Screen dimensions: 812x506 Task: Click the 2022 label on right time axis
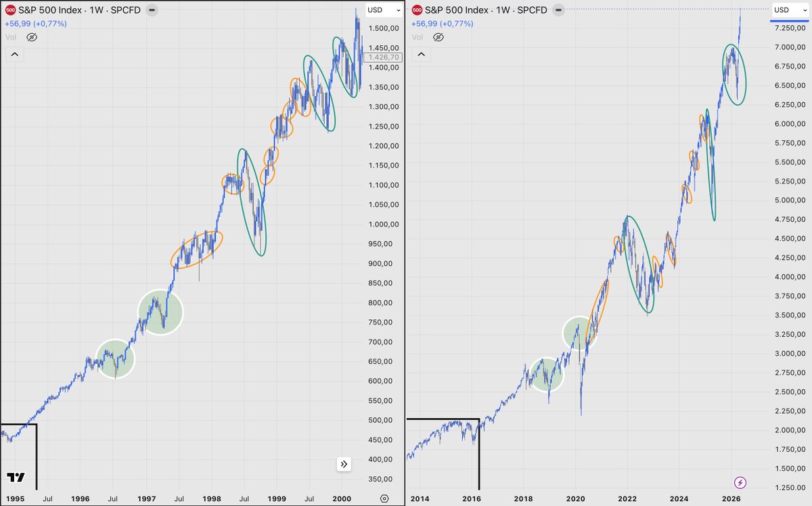click(627, 499)
